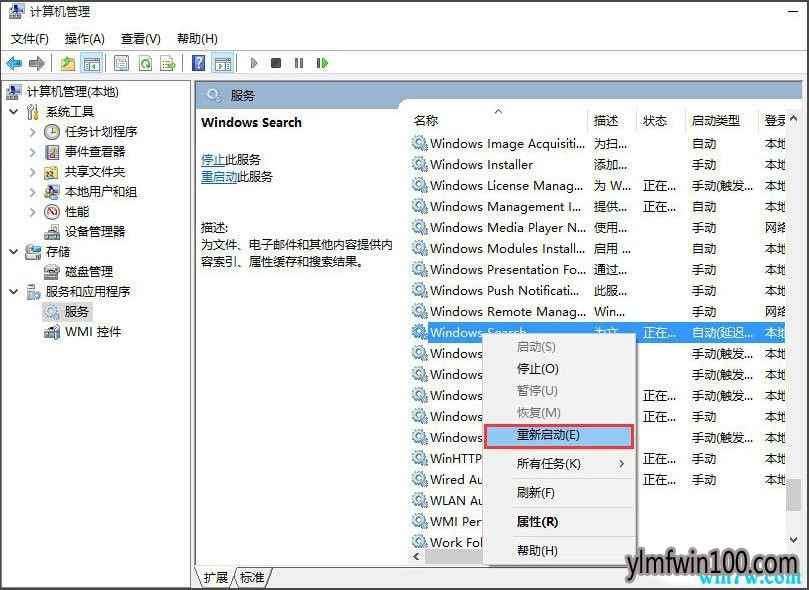Viewport: 809px width, 590px height.
Task: Open 设备管理器 in the tree
Action: pyautogui.click(x=95, y=232)
